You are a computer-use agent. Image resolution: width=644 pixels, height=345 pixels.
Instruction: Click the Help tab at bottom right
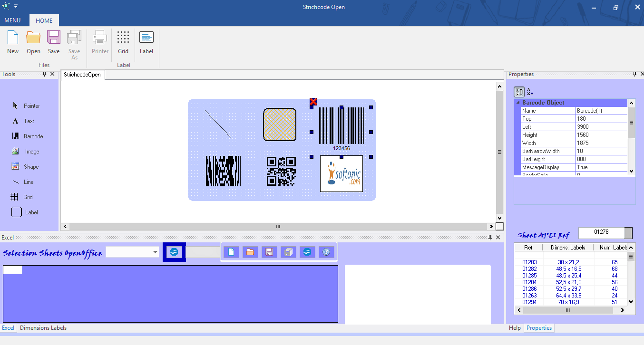(515, 328)
